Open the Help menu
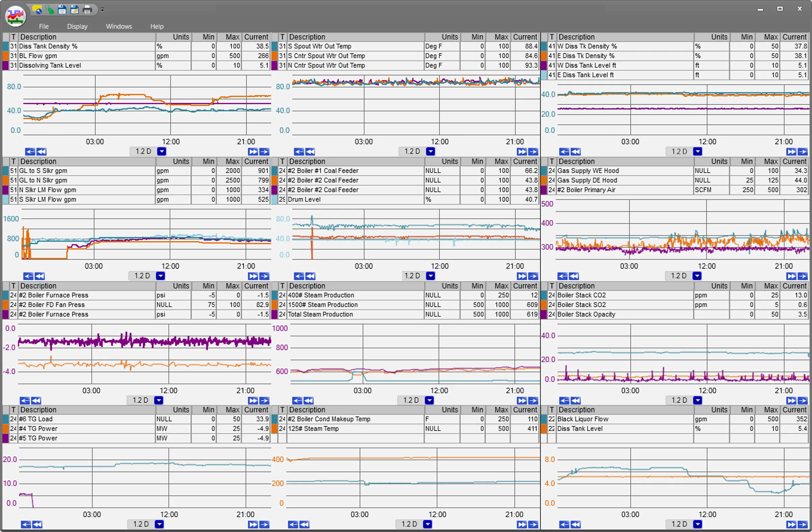 click(157, 26)
